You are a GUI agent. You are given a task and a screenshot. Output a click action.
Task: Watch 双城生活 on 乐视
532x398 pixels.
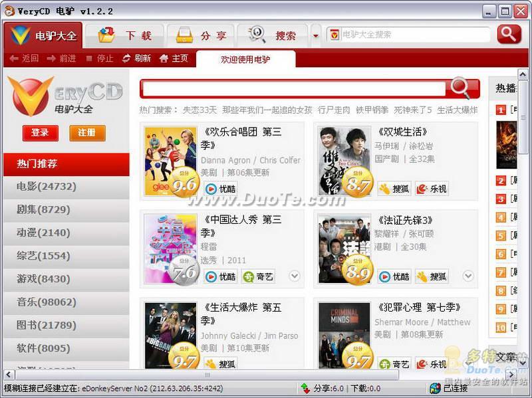pos(432,189)
